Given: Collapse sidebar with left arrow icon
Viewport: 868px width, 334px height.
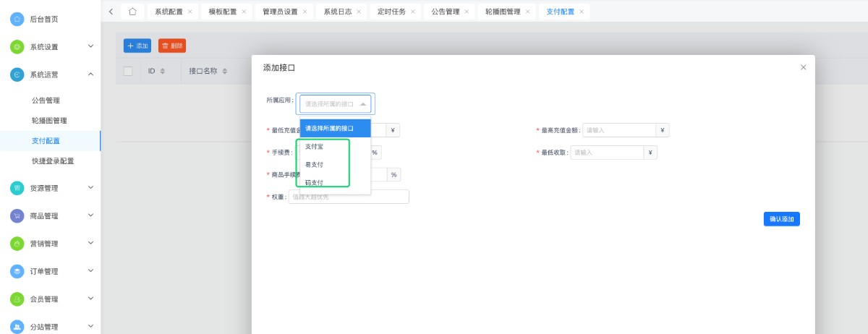Looking at the screenshot, I should [111, 12].
